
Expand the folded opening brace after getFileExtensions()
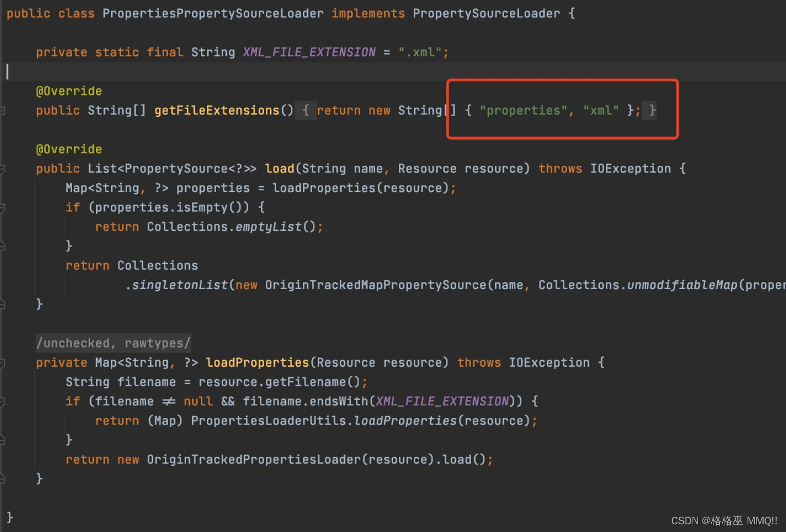[x=306, y=111]
